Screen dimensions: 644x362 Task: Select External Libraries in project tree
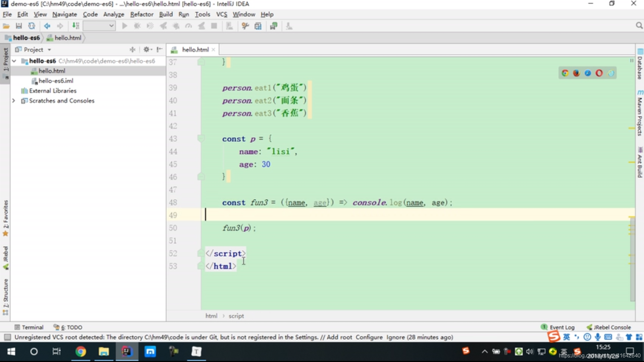53,91
